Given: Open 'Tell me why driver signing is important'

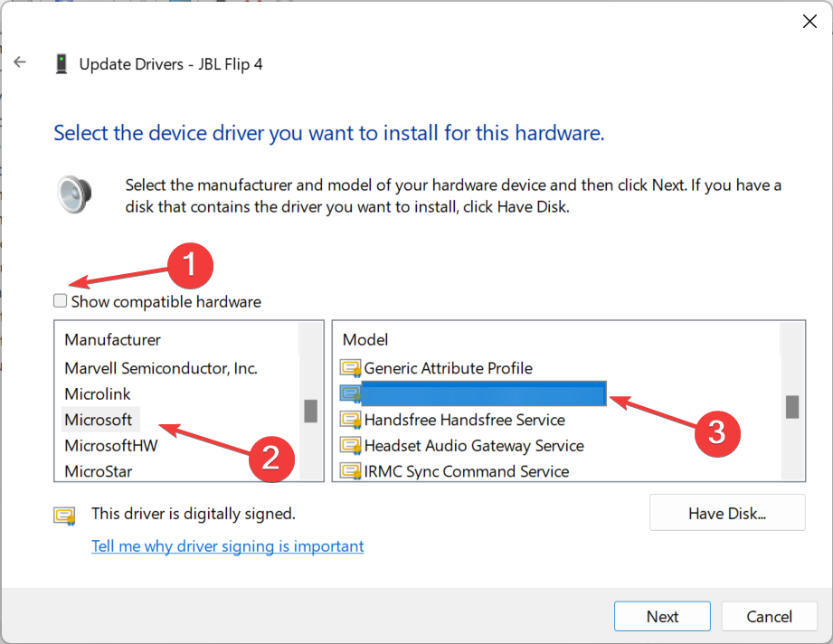Looking at the screenshot, I should (227, 546).
